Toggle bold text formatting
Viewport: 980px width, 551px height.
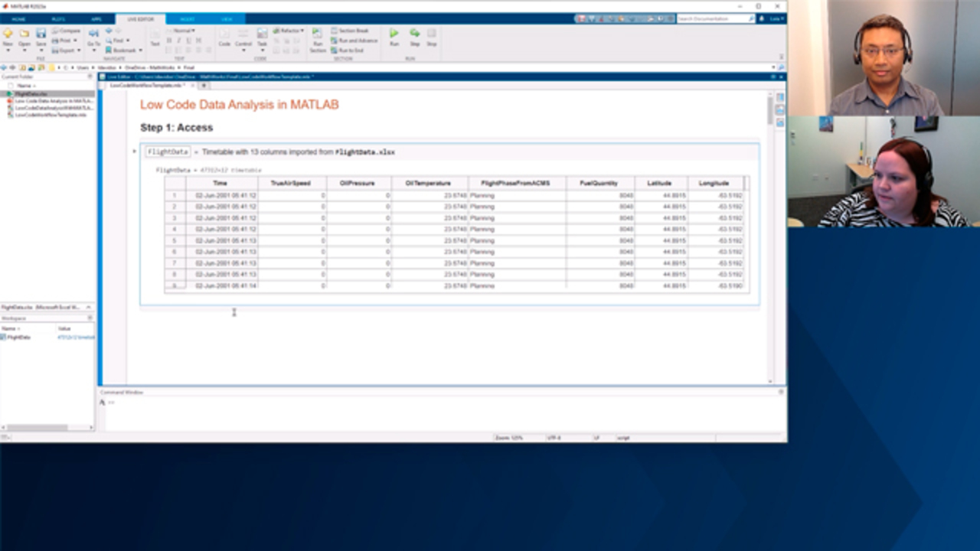pos(169,41)
